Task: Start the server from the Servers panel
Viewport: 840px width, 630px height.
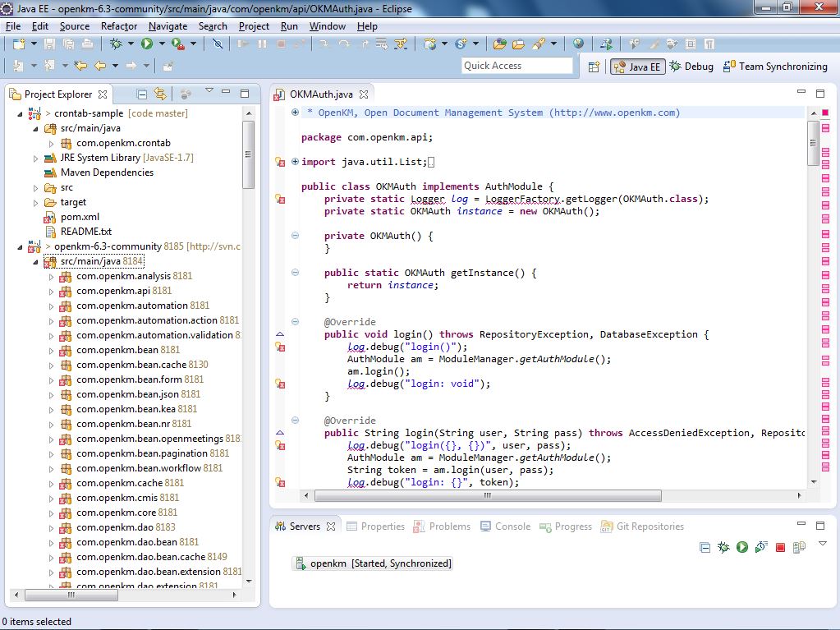Action: click(742, 547)
